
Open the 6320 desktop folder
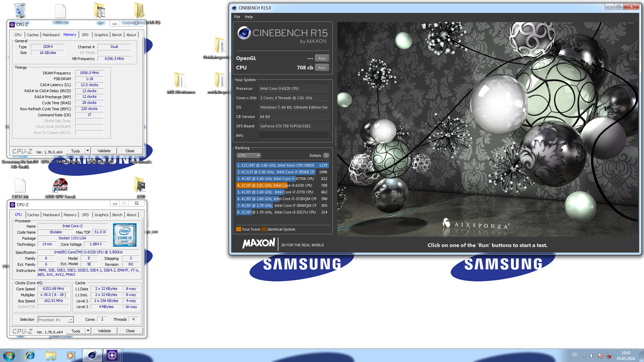tap(141, 187)
